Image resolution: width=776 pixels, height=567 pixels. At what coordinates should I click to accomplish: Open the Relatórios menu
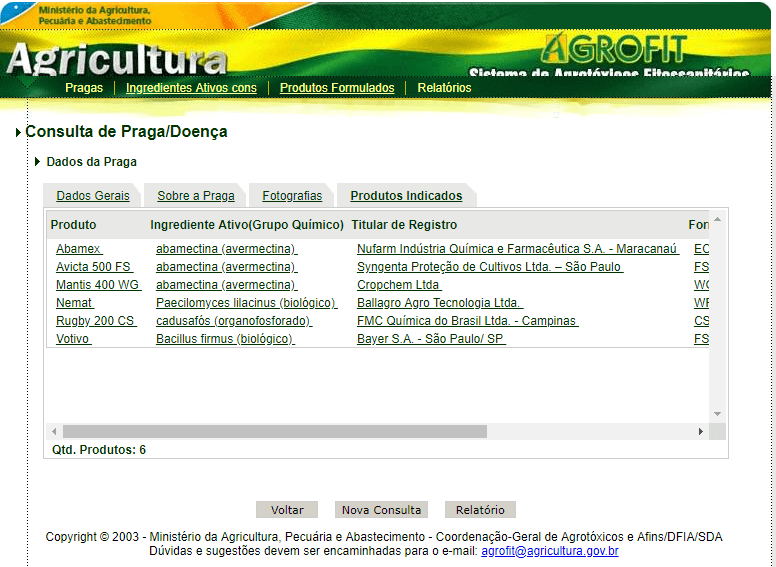click(444, 88)
